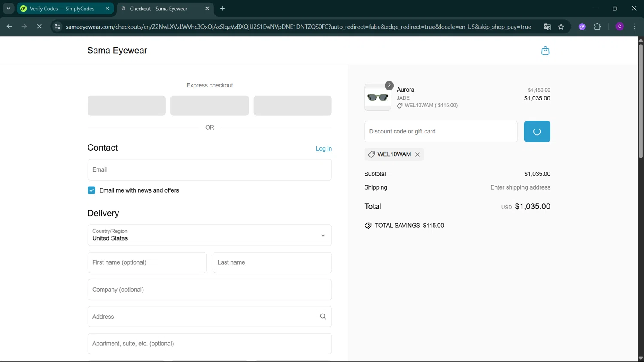Open the Chrome three-dot menu
The width and height of the screenshot is (644, 362).
pos(635,27)
